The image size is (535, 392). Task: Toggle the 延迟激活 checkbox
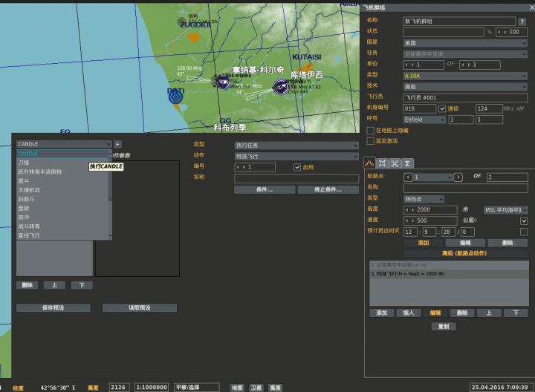[x=370, y=140]
